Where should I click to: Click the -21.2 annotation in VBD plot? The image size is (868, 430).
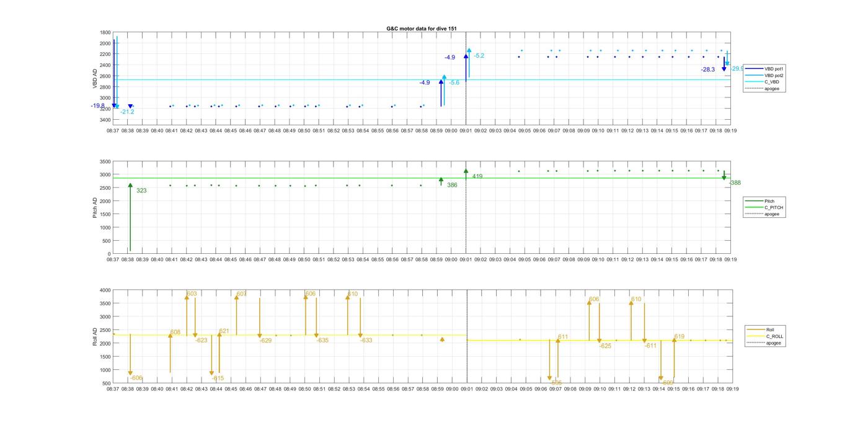click(x=127, y=112)
